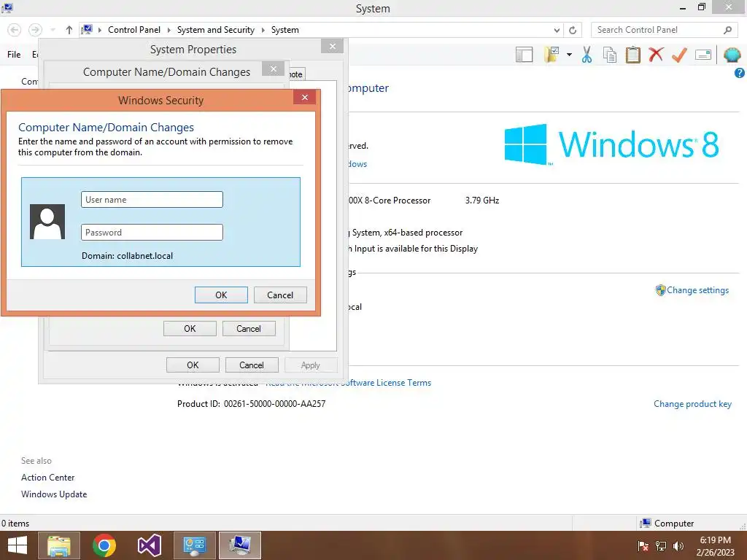Click Cancel in Windows Security dialog
747x560 pixels.
[x=280, y=295]
